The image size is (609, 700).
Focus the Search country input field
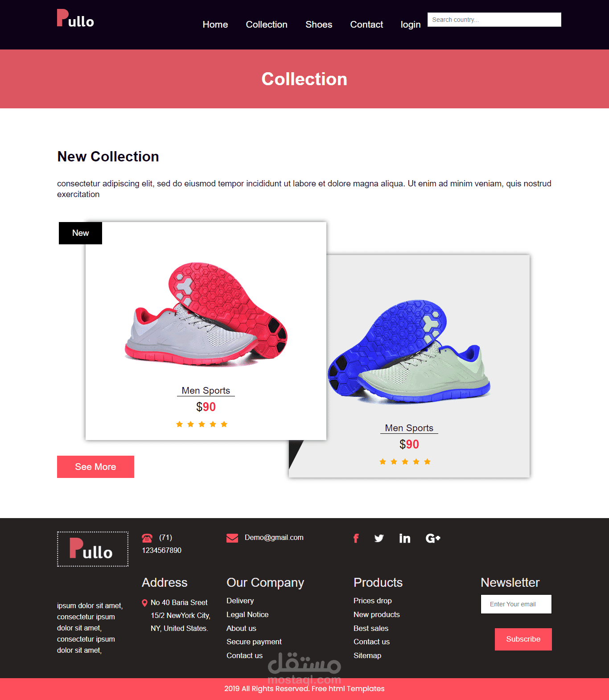point(494,20)
